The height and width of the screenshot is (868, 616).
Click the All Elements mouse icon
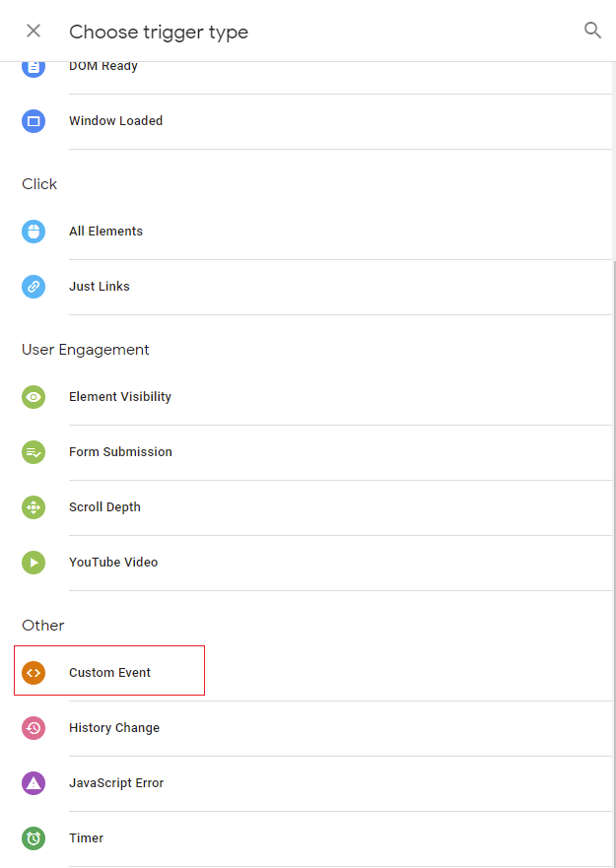click(34, 232)
